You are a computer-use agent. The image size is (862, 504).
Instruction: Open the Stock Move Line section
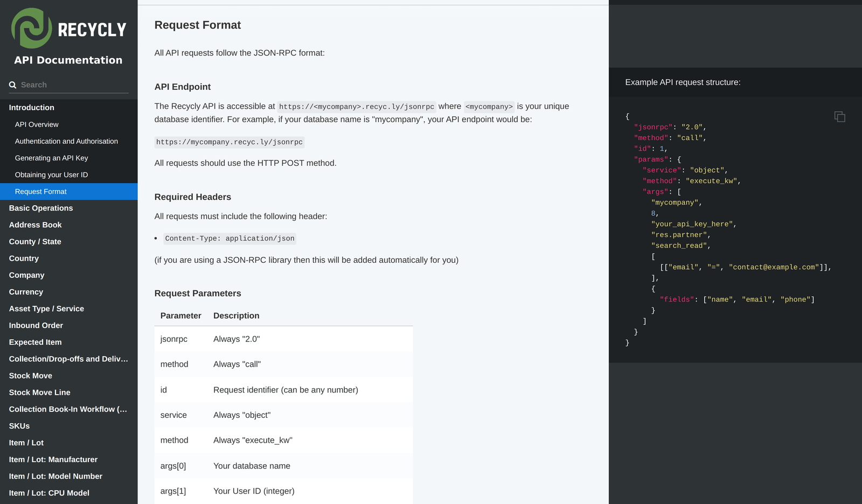(68, 393)
